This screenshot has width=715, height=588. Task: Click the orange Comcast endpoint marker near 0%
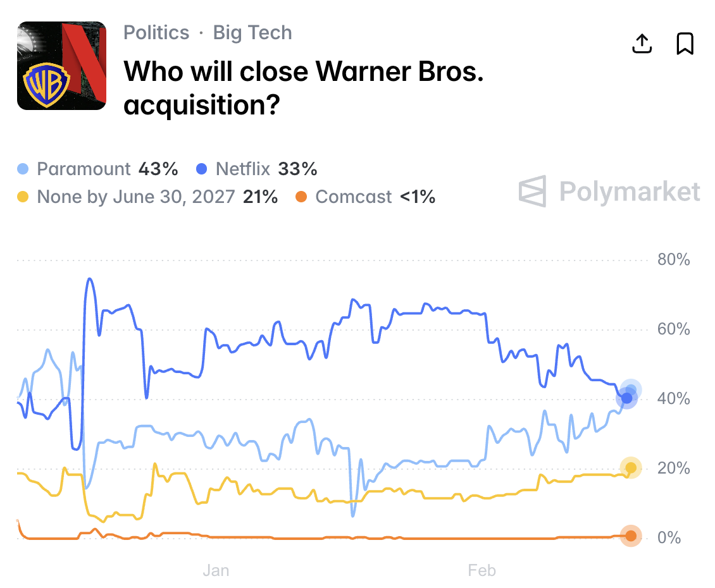tap(631, 536)
